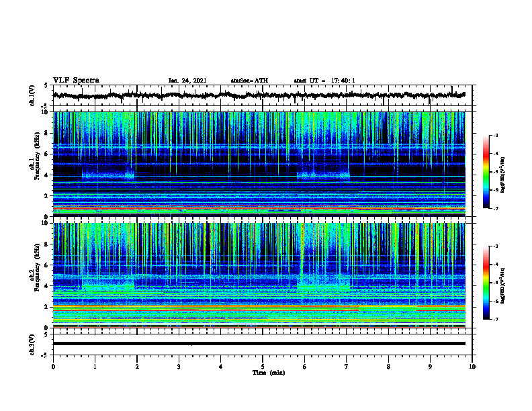This screenshot has height=411, width=532.
Task: Click the "station=ATH" header label
Action: [249, 81]
